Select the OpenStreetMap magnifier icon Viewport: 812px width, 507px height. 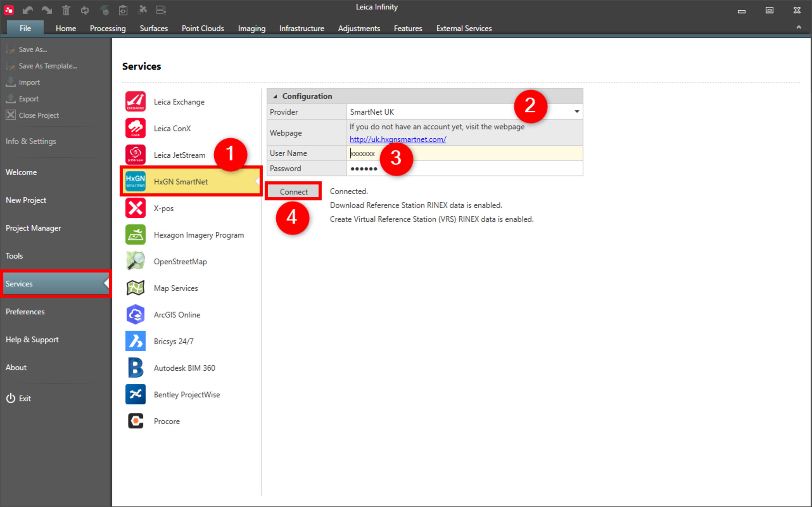click(x=135, y=261)
